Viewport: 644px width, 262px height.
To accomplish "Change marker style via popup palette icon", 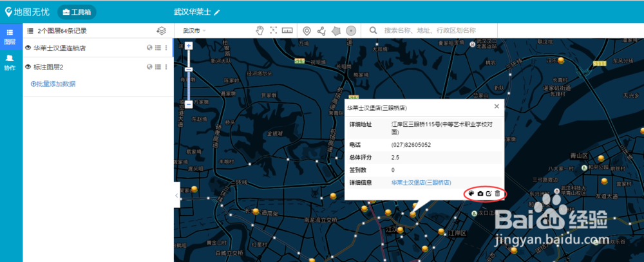I will tap(472, 193).
